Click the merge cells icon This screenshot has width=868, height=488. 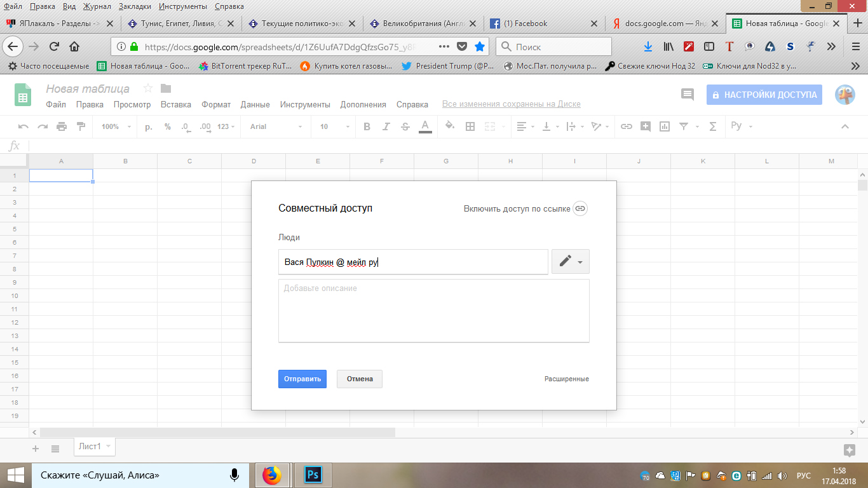pos(489,126)
